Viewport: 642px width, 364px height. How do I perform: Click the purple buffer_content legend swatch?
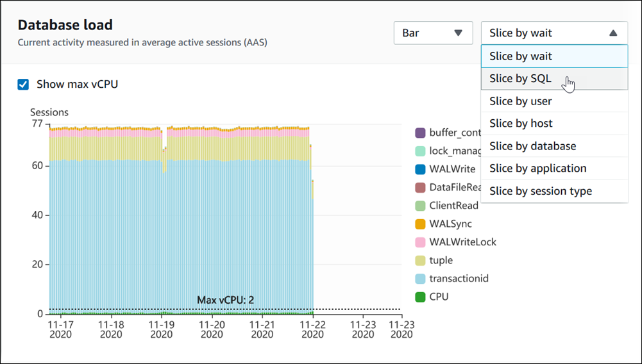click(x=420, y=133)
